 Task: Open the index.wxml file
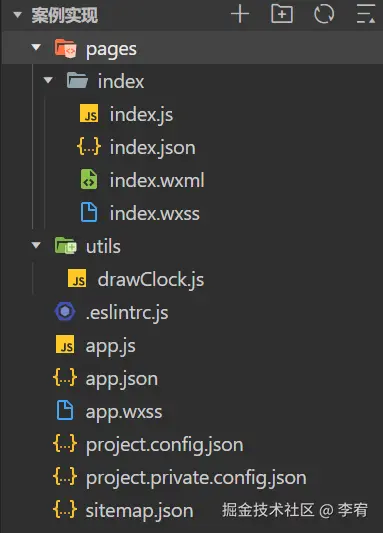point(157,180)
